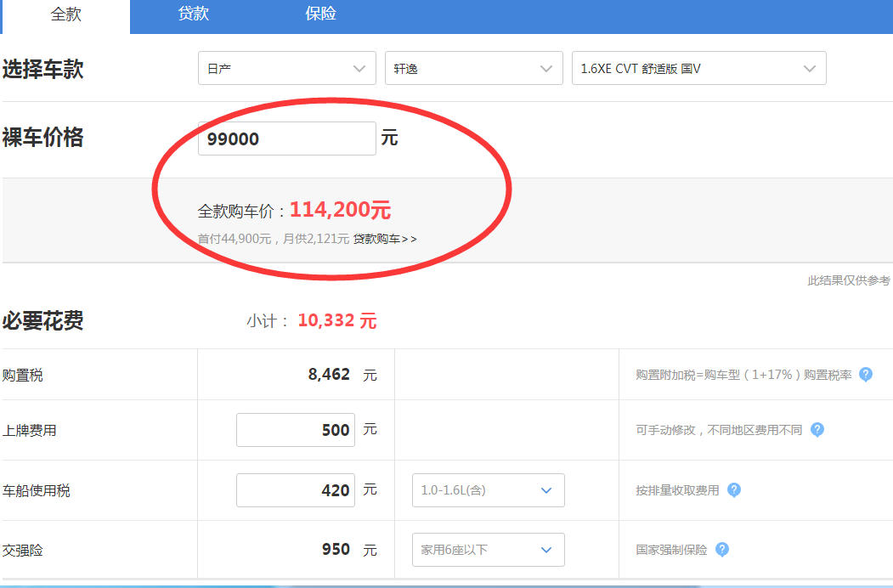Screen dimensions: 893x588
Task: Click the 裸车价格 input field showing 99000
Action: tap(287, 139)
